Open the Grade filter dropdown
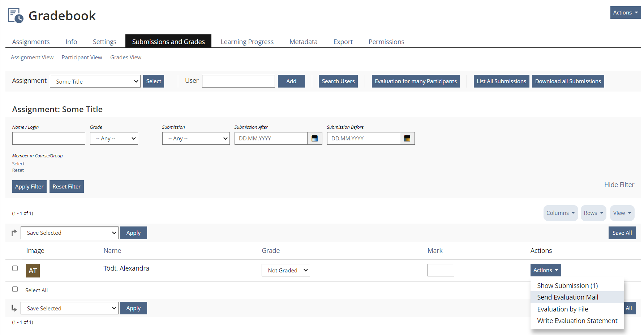Viewport: 644px width, 335px height. point(114,139)
